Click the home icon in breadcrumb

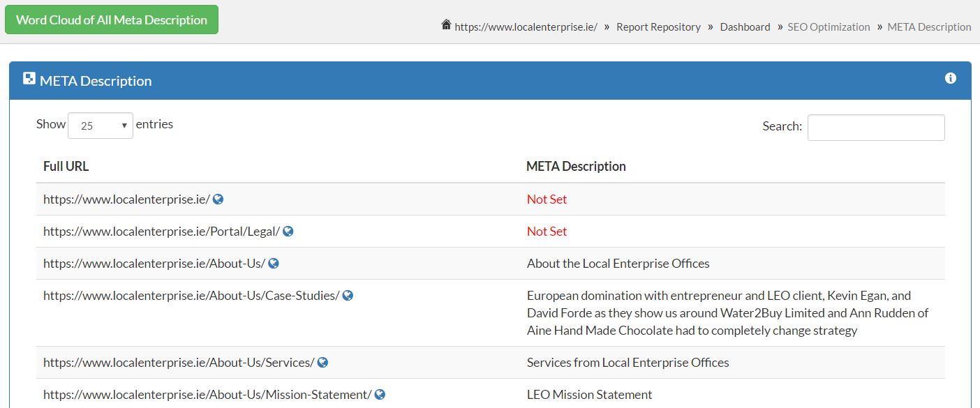coord(447,25)
